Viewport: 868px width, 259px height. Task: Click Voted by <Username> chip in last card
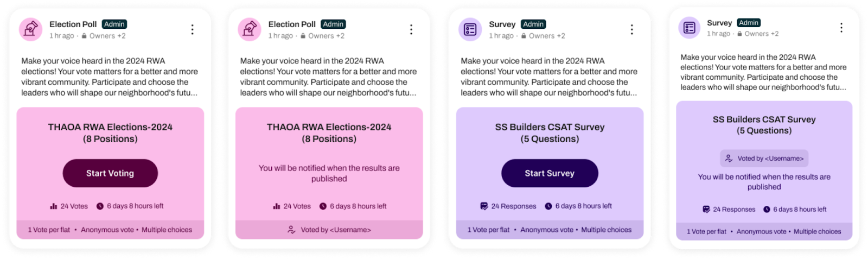764,159
